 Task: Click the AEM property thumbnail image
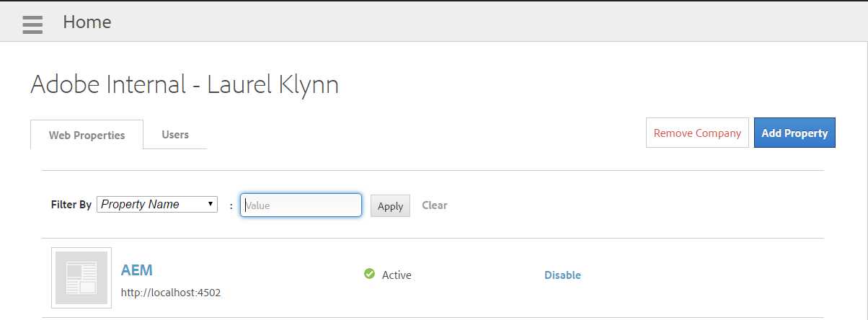pyautogui.click(x=81, y=277)
